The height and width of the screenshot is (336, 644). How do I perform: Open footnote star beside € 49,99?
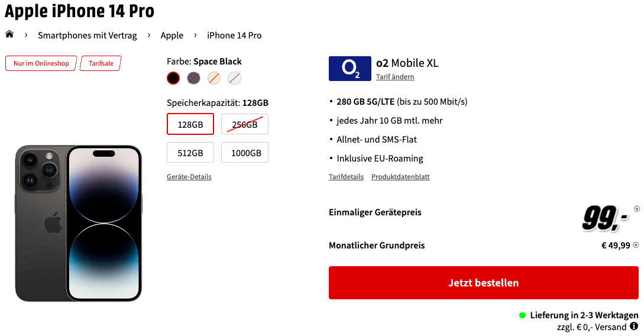[x=636, y=245]
